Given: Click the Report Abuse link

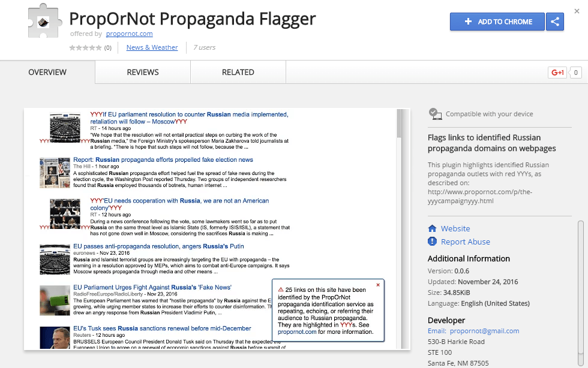Looking at the screenshot, I should pos(465,242).
